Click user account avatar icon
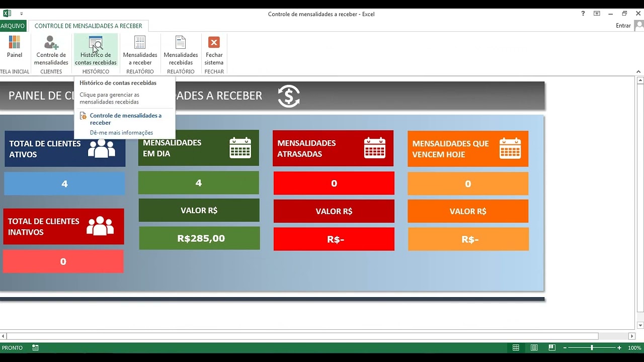 click(x=639, y=25)
